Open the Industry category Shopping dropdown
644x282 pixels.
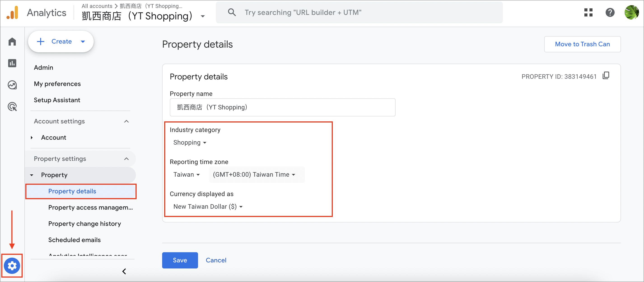[x=190, y=142]
